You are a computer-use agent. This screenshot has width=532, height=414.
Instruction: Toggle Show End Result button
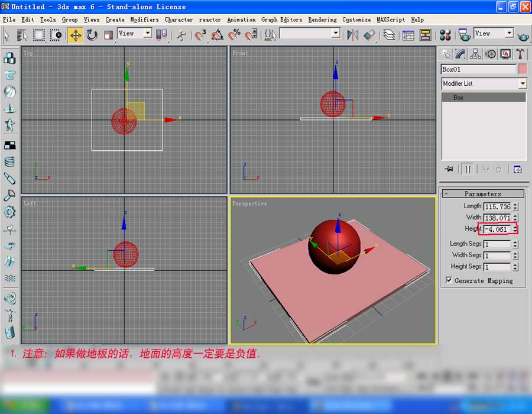[x=467, y=169]
